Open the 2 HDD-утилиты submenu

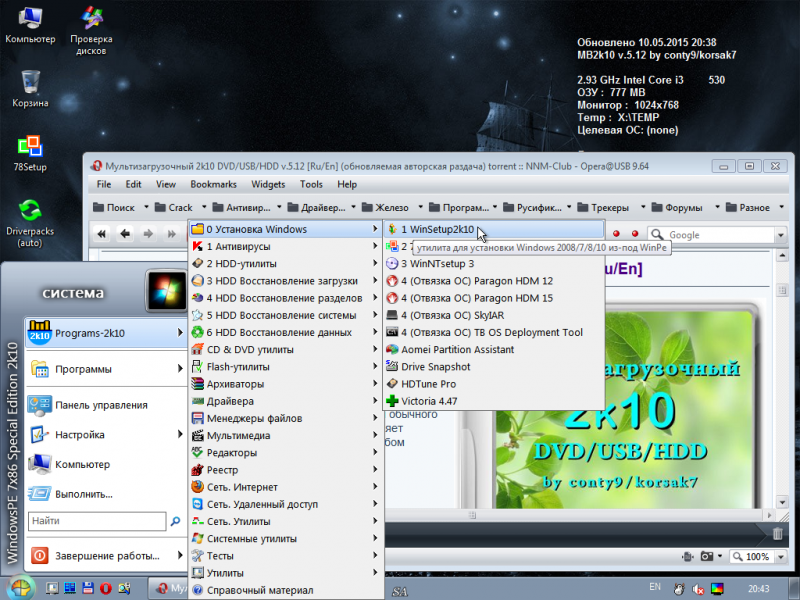coord(285,264)
